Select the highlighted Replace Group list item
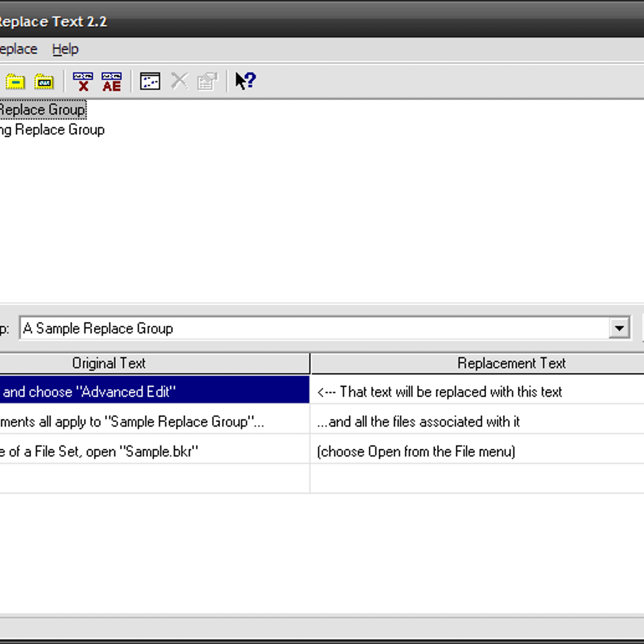This screenshot has width=644, height=644. [x=42, y=110]
